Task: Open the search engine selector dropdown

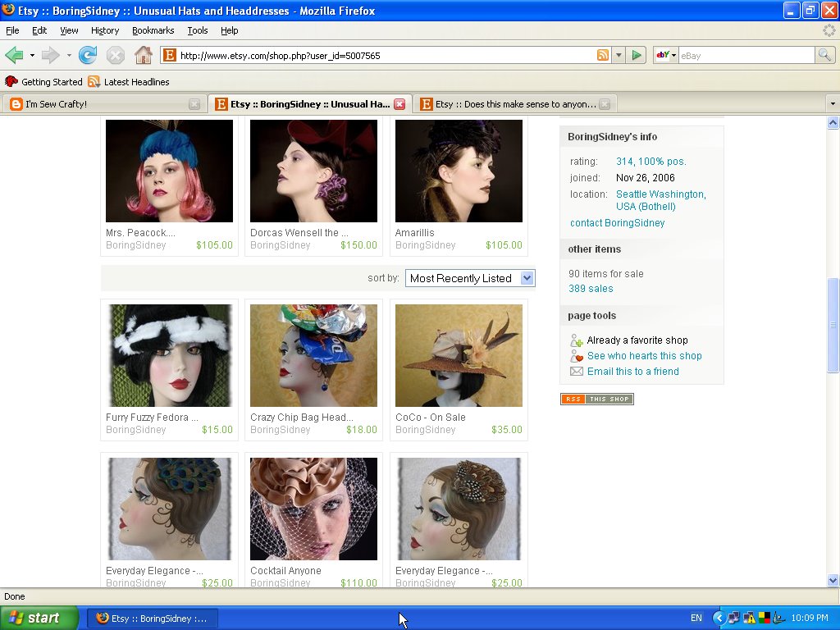Action: pyautogui.click(x=666, y=55)
